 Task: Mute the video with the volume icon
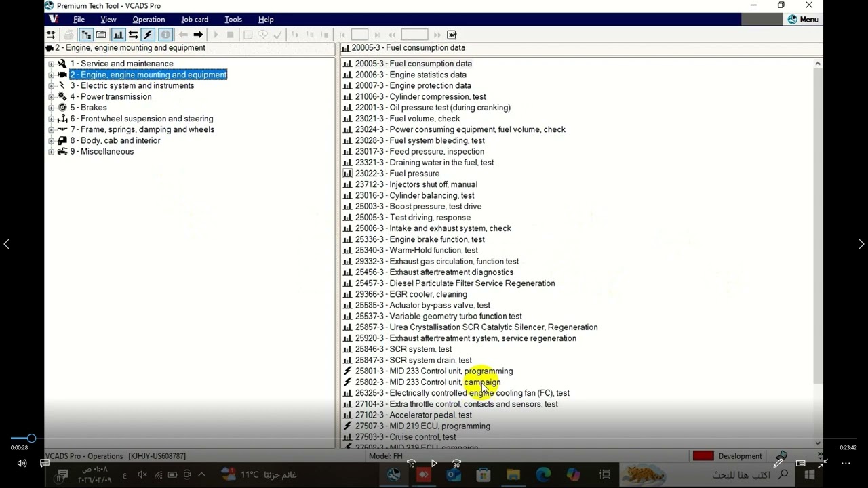22,464
